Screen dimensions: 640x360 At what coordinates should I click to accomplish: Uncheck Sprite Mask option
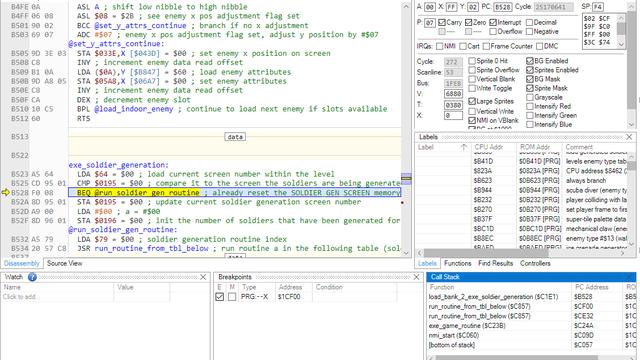coord(530,88)
